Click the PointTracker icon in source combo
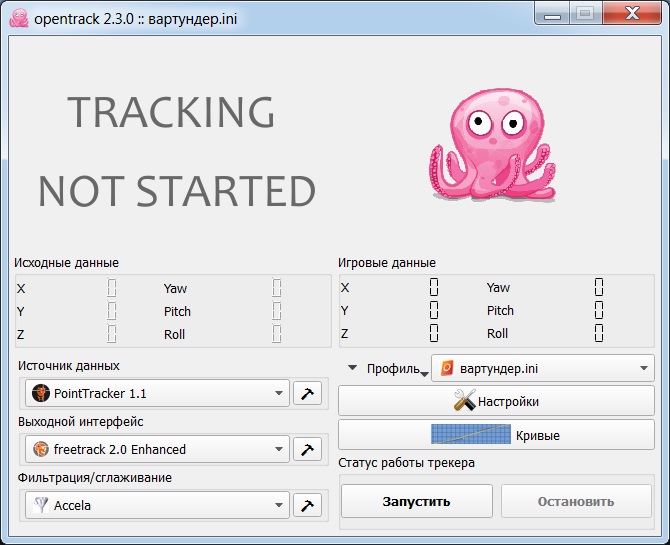This screenshot has width=670, height=545. pos(41,393)
